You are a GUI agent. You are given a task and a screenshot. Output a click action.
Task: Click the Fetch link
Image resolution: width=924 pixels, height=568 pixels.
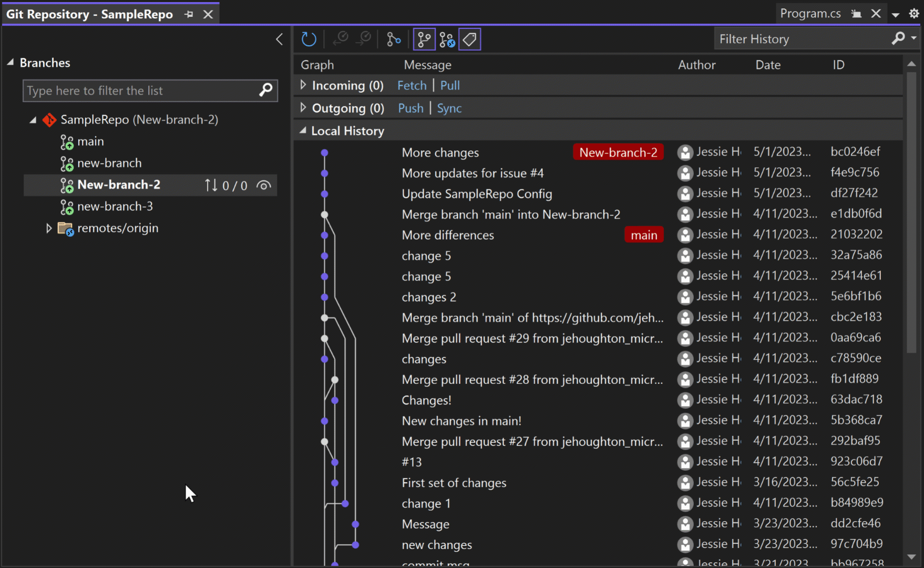click(x=412, y=86)
